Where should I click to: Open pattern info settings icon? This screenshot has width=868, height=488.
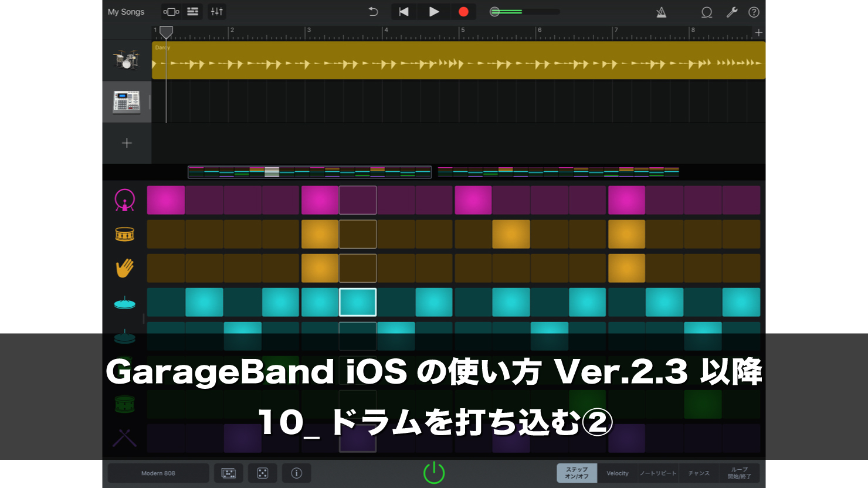pyautogui.click(x=297, y=473)
